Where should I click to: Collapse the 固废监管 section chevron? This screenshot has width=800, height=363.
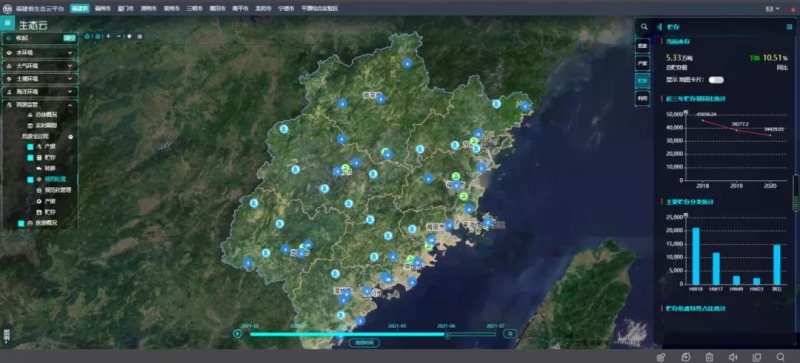(x=69, y=105)
